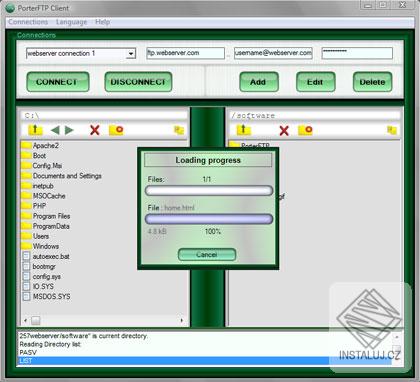Delete selected local item with red X

95,130
